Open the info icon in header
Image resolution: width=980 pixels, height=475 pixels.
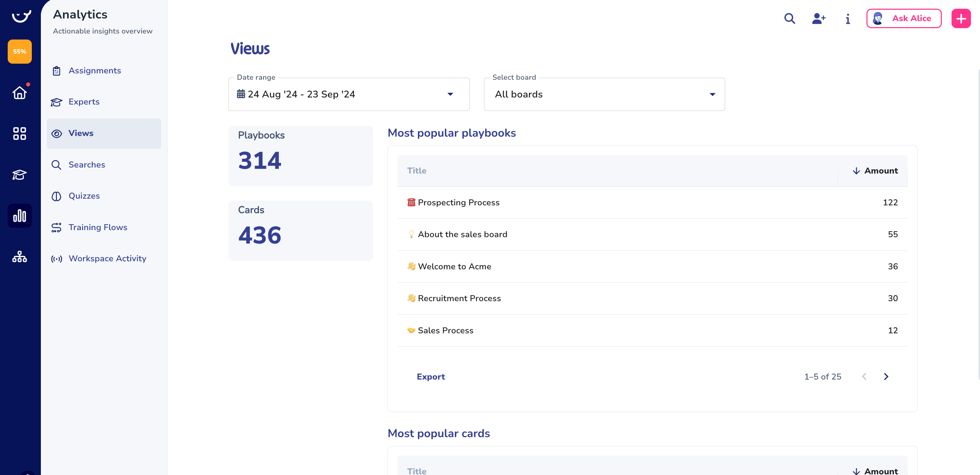[848, 19]
